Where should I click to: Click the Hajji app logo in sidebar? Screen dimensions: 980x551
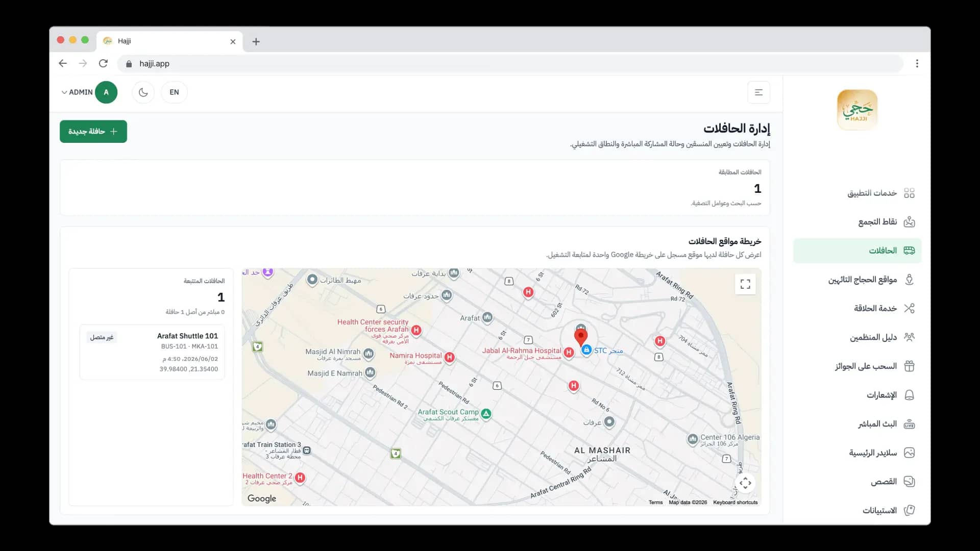click(857, 110)
